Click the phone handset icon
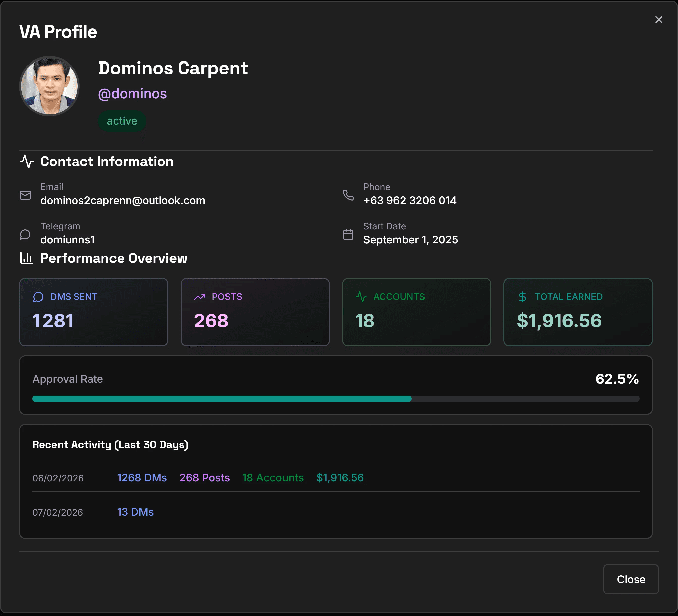 tap(348, 195)
